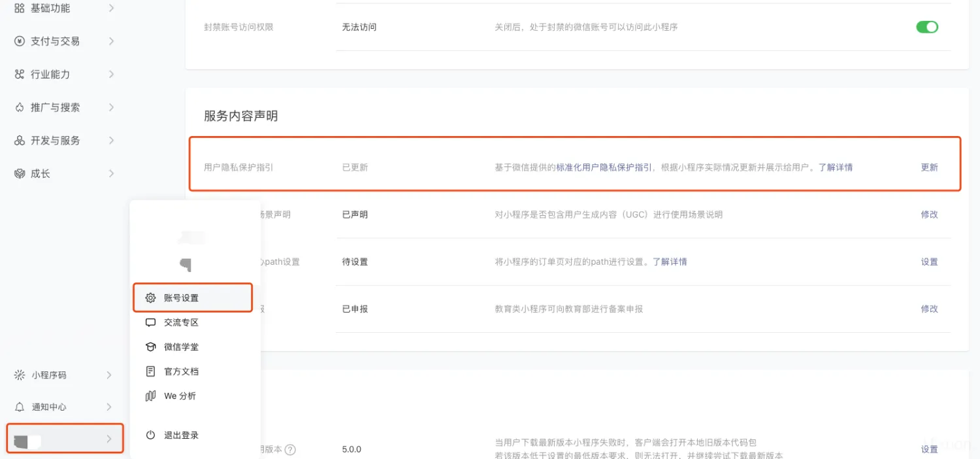Screen dimensions: 980x459
Task: Expand the 成长 chevron
Action: pos(111,173)
